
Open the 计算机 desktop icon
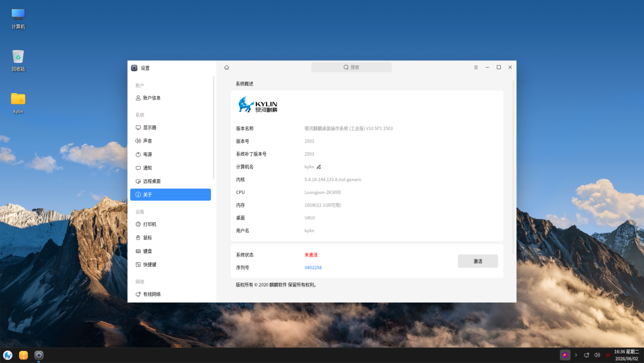18,19
